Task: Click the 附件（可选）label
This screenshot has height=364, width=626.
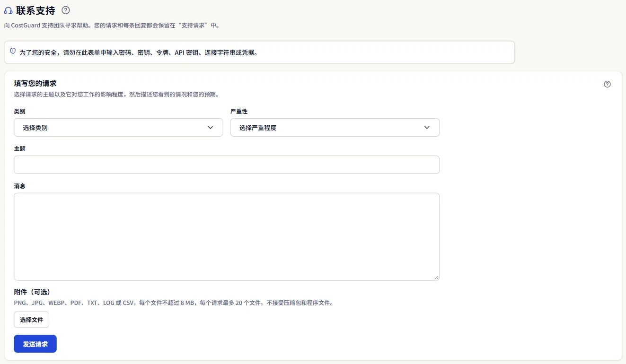Action: (x=32, y=292)
